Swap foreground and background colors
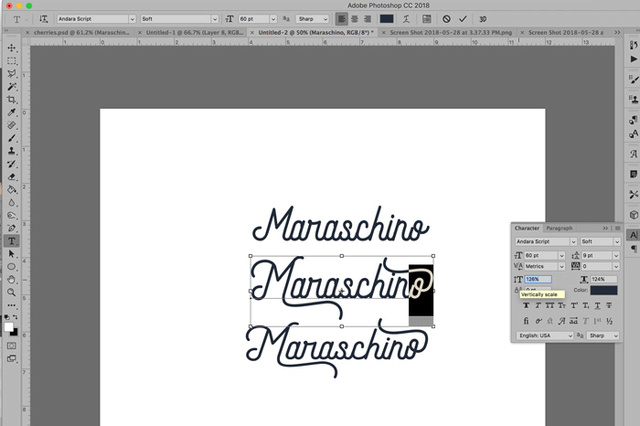The height and width of the screenshot is (426, 640). pyautogui.click(x=16, y=317)
